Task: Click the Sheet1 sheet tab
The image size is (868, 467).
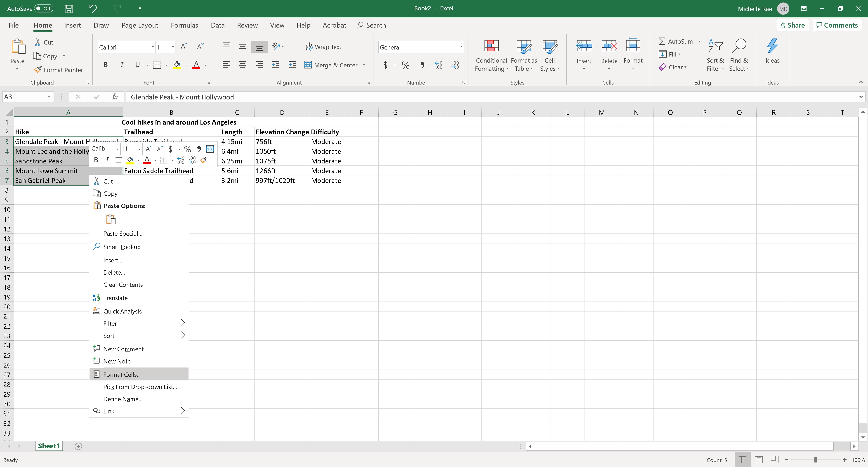Action: [49, 446]
